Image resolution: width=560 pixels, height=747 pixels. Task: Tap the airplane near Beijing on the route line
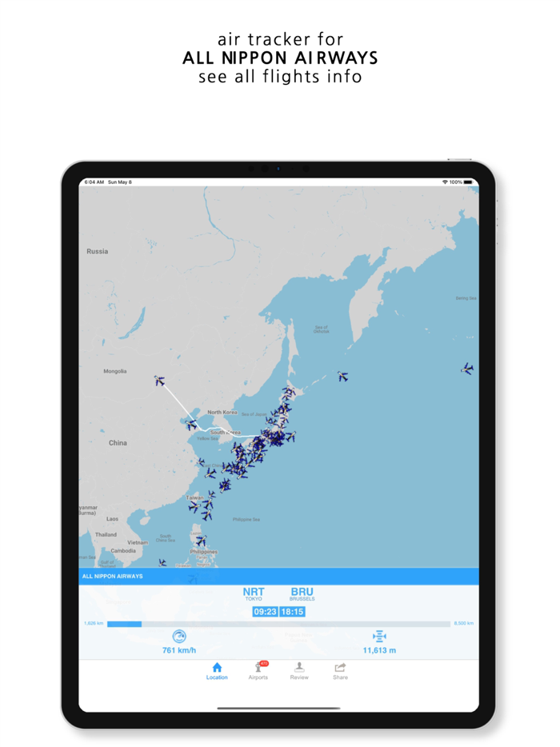[x=191, y=424]
